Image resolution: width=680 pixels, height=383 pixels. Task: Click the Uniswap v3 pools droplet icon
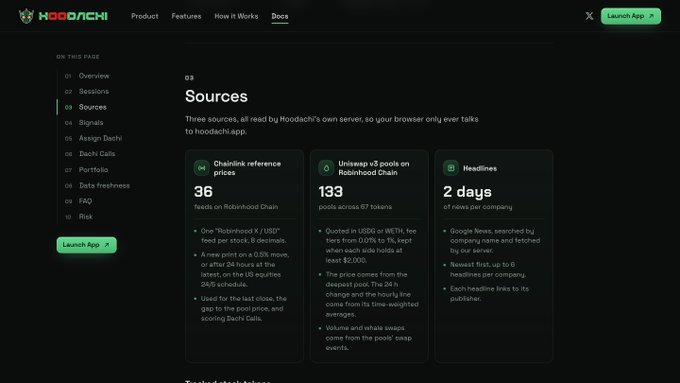click(326, 168)
